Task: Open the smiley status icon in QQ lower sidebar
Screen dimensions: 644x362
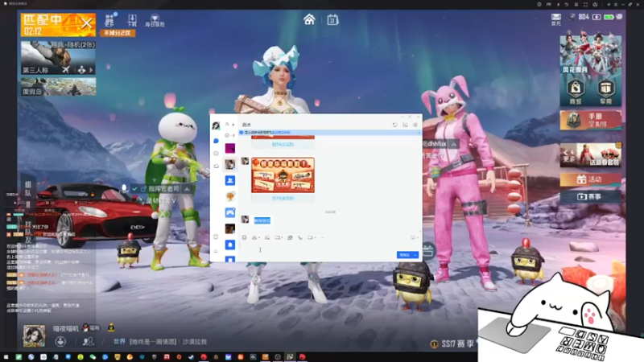Action: pyautogui.click(x=216, y=237)
